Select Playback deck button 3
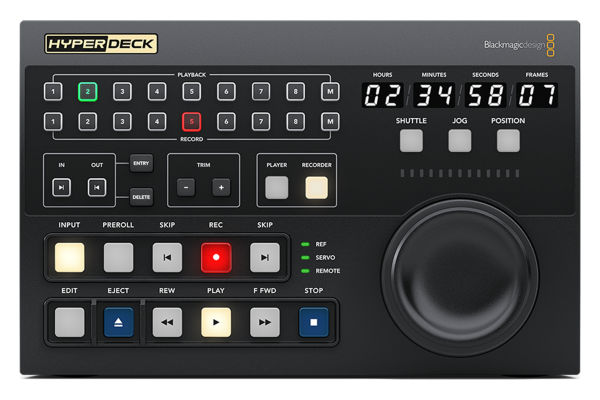Viewport: 600px width, 400px height. pyautogui.click(x=122, y=91)
